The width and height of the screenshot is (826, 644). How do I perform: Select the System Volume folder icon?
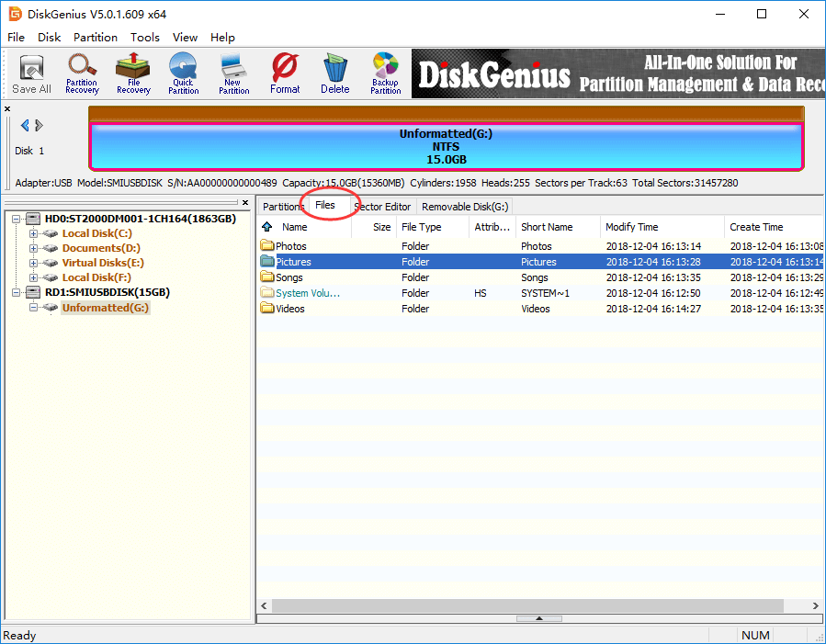[x=267, y=293]
